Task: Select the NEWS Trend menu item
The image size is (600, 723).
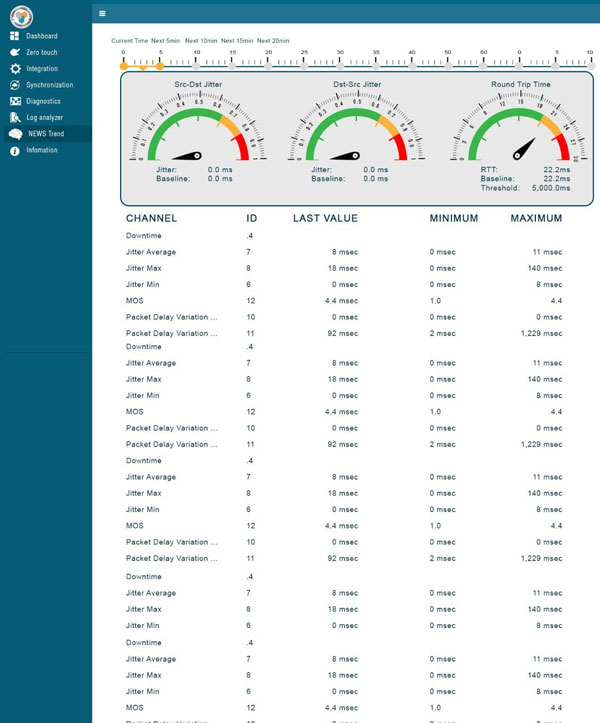Action: 48,134
